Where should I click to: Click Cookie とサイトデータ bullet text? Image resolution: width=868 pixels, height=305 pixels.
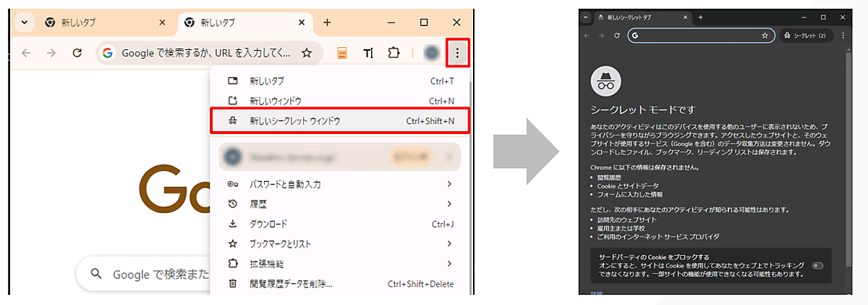[x=626, y=185]
